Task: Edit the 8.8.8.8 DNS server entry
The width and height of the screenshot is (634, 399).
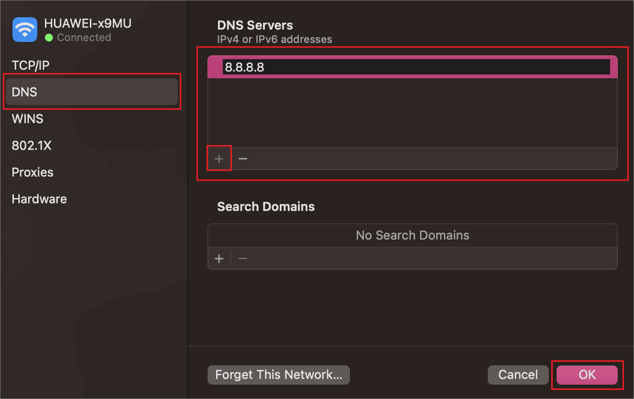Action: pos(416,67)
